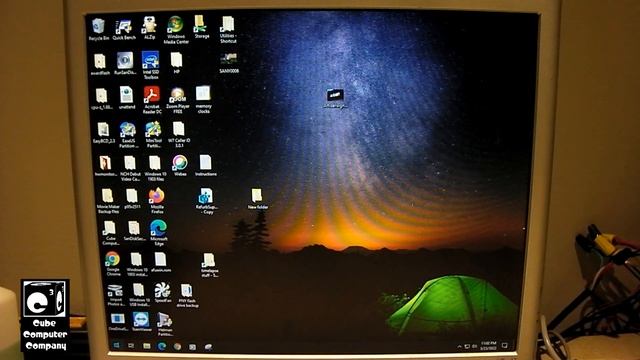The height and width of the screenshot is (360, 640).
Task: Select the Refurb Copy file icon
Action: (207, 201)
